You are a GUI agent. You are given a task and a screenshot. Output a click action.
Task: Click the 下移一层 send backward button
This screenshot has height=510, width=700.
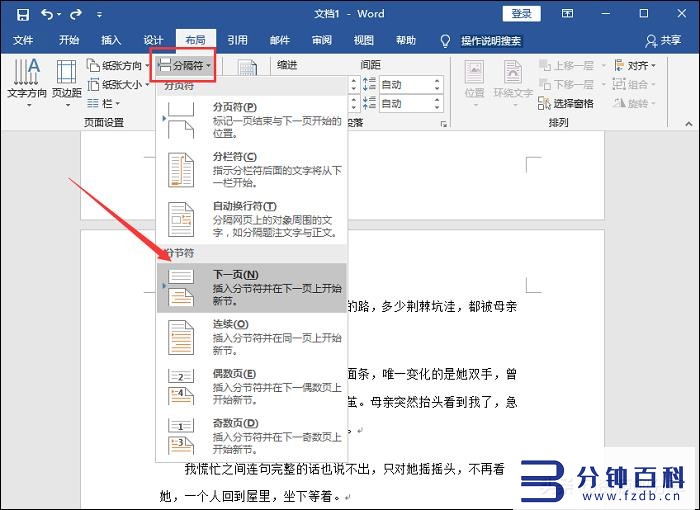click(x=572, y=84)
